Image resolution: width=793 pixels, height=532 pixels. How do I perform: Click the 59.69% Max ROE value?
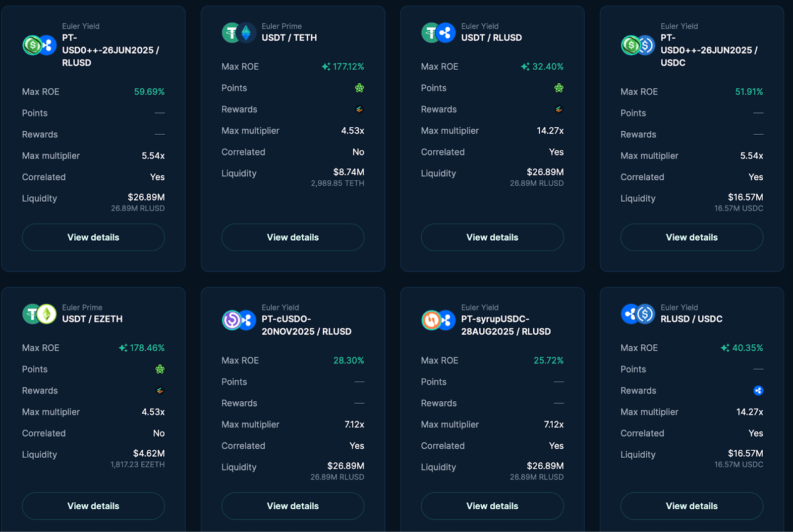(149, 92)
